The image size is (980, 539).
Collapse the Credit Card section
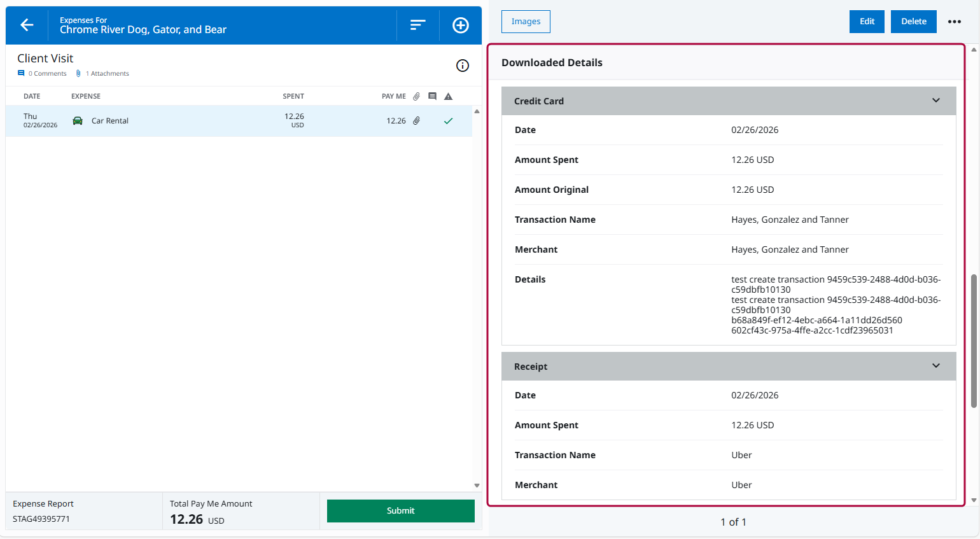point(935,100)
